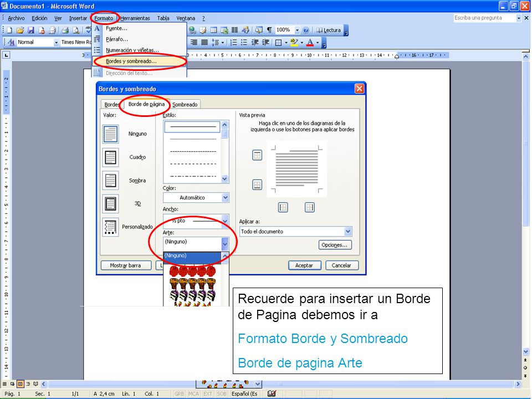Click the Save floppy disk icon
The height and width of the screenshot is (399, 532).
tap(31, 30)
